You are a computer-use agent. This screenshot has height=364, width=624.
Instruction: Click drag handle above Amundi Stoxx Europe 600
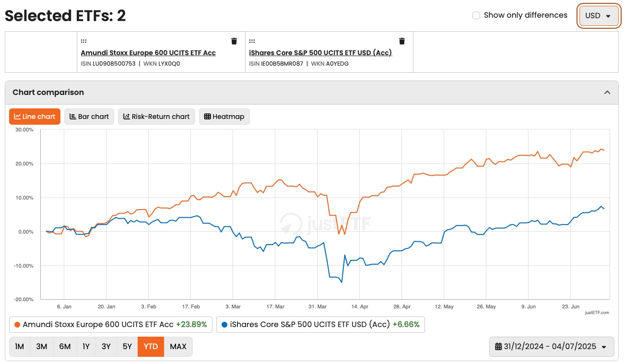pyautogui.click(x=83, y=41)
